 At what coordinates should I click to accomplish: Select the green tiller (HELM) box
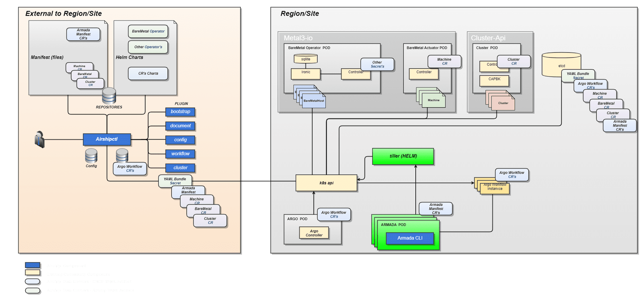tap(403, 156)
